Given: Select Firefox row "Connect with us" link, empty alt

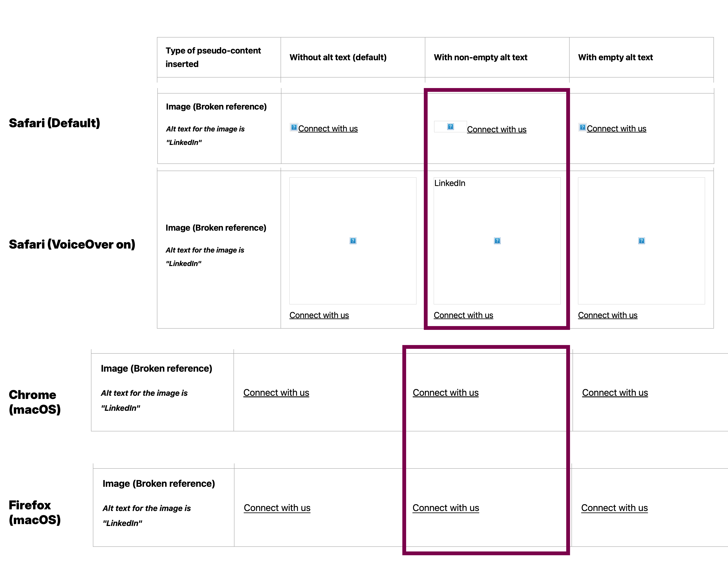Looking at the screenshot, I should click(614, 508).
